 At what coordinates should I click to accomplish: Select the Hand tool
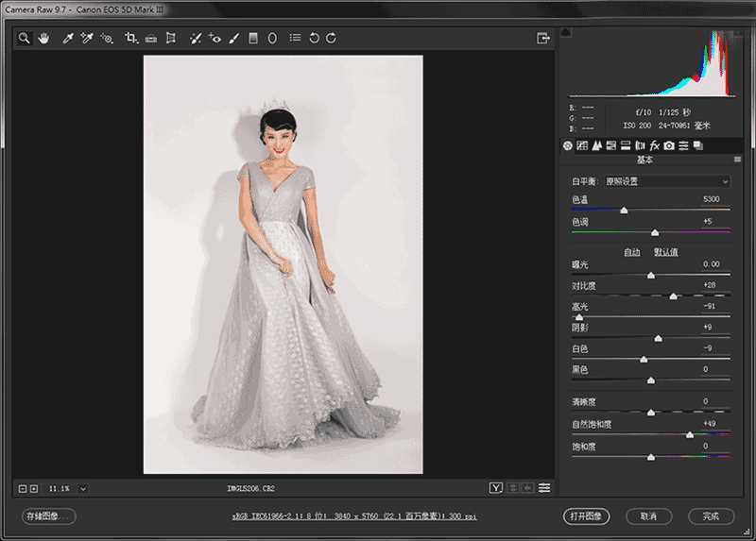click(43, 39)
